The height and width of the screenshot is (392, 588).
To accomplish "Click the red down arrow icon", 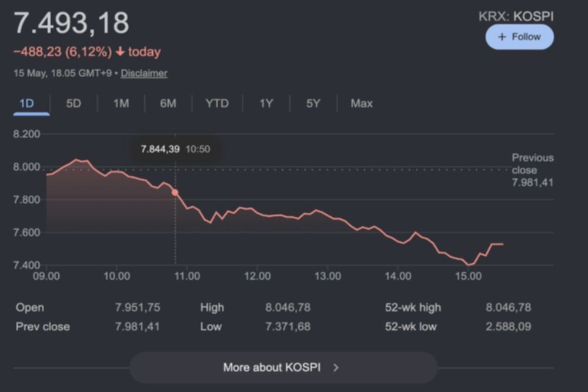I will tap(120, 51).
